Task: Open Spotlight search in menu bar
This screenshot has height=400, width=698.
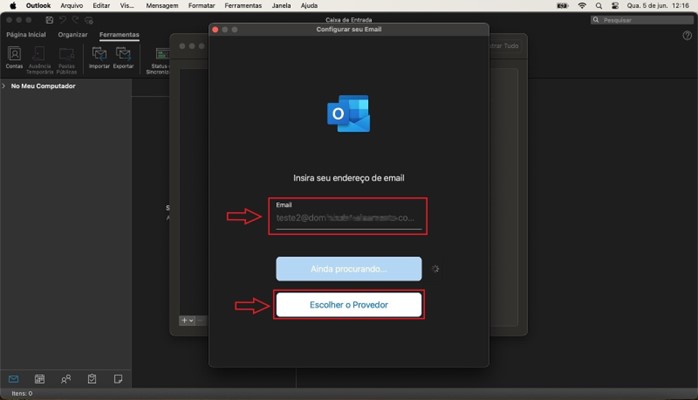Action: point(599,6)
